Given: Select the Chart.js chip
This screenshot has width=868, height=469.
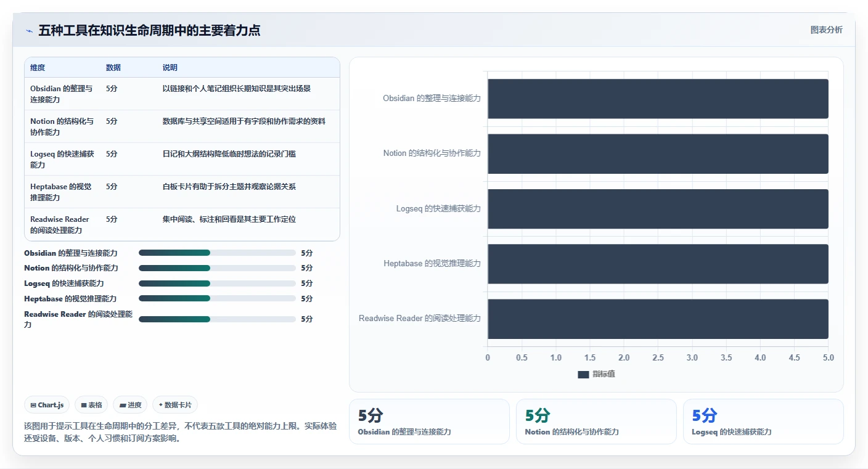Looking at the screenshot, I should pos(47,405).
